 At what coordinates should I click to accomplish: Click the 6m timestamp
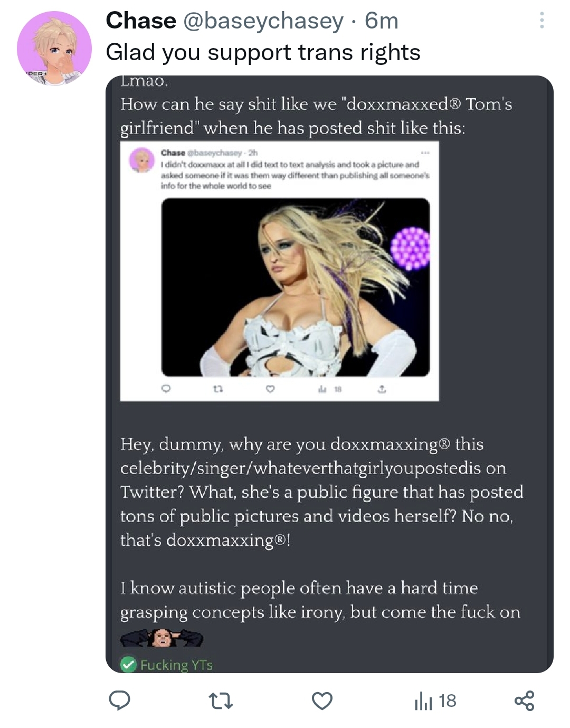click(x=382, y=21)
